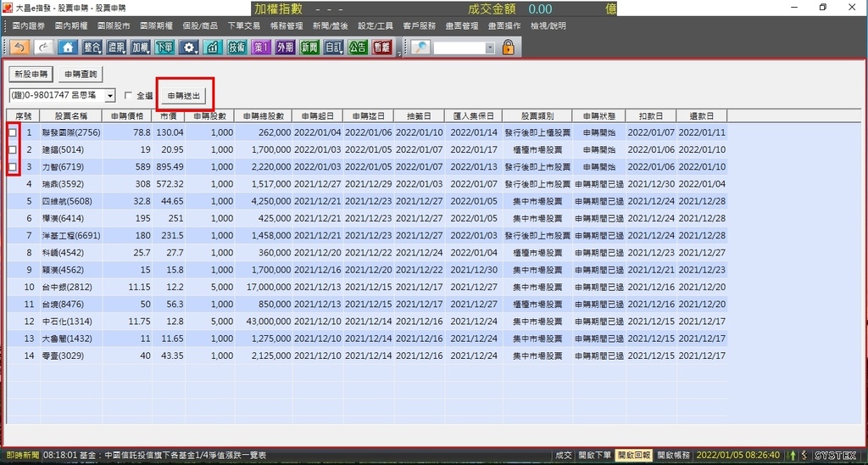The height and width of the screenshot is (465, 868).
Task: Click the red 暫離 away icon
Action: 382,48
